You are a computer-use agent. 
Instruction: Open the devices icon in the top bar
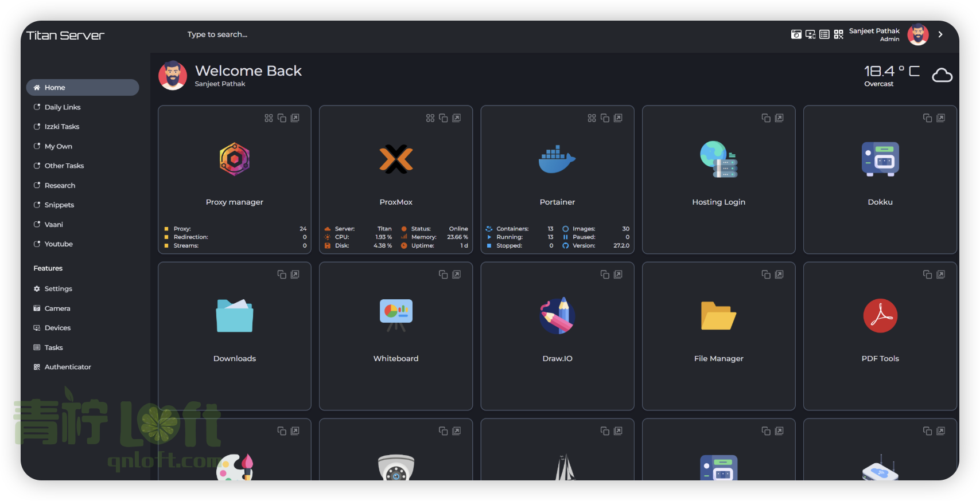[x=810, y=34]
